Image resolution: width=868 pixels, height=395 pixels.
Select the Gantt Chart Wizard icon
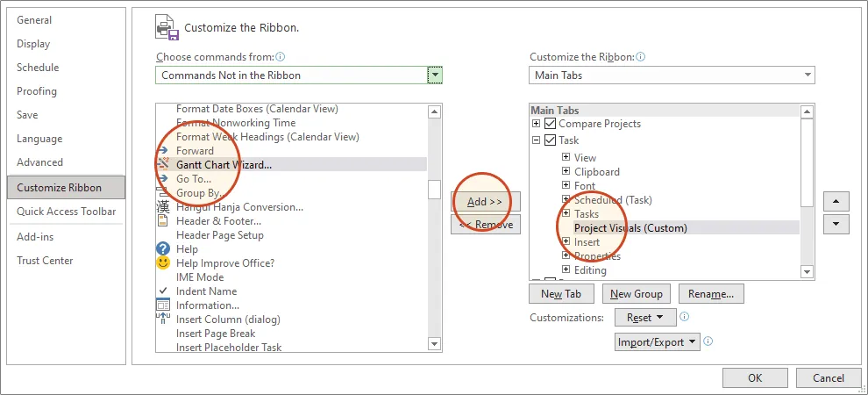click(163, 164)
